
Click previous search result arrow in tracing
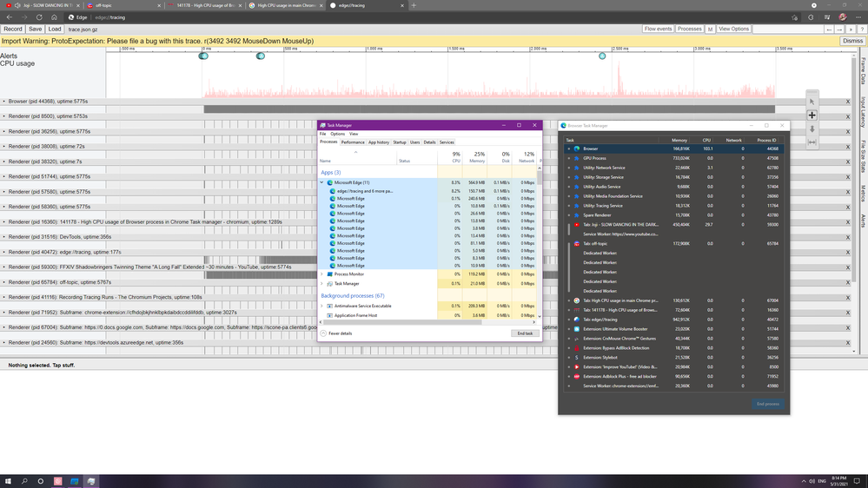pos(829,30)
